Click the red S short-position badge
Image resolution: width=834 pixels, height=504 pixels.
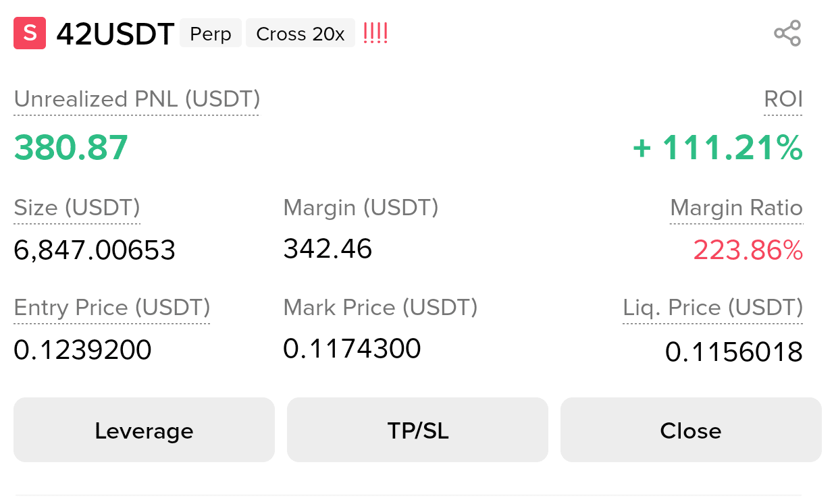point(30,33)
